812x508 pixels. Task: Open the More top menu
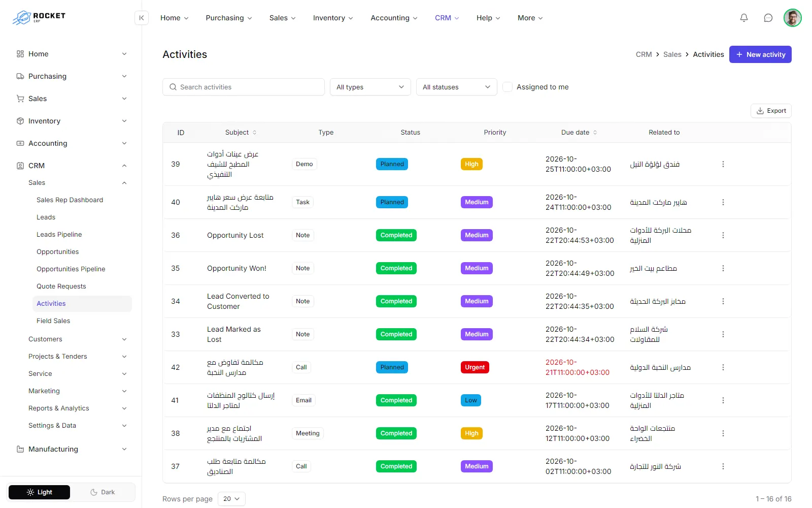point(530,18)
